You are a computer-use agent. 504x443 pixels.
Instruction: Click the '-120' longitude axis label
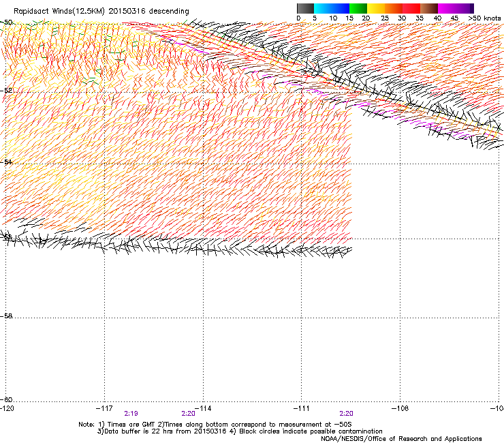pos(7,408)
